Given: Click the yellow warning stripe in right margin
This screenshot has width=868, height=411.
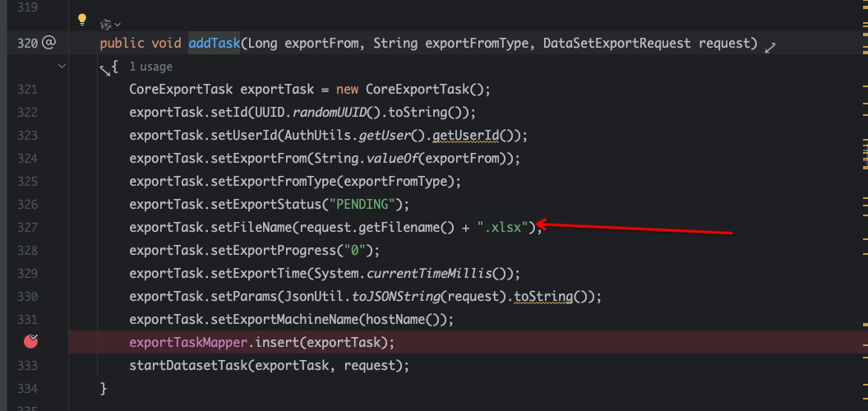Looking at the screenshot, I should tap(863, 87).
